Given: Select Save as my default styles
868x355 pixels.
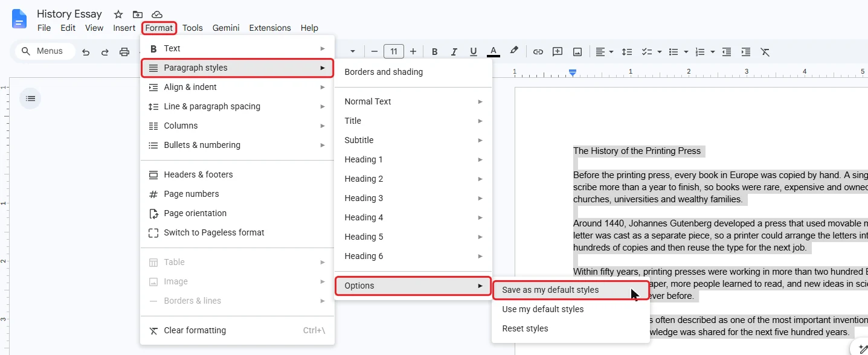Looking at the screenshot, I should 571,290.
